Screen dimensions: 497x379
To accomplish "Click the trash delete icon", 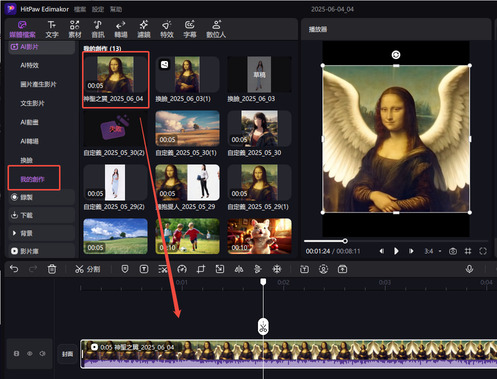I will [x=52, y=269].
